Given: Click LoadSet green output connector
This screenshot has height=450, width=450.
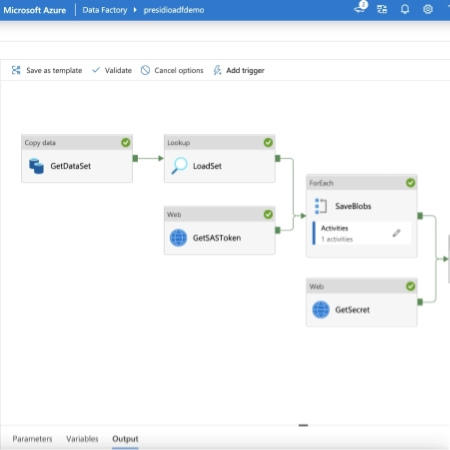Looking at the screenshot, I should coord(278,158).
